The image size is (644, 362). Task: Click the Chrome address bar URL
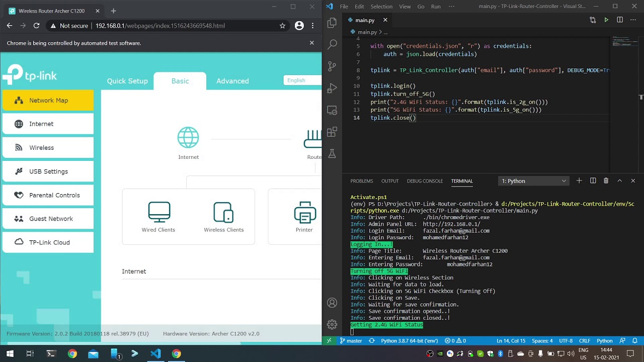(x=160, y=26)
